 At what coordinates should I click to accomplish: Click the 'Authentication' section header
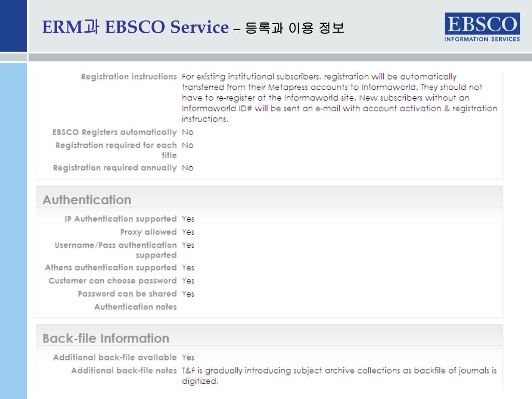(87, 199)
